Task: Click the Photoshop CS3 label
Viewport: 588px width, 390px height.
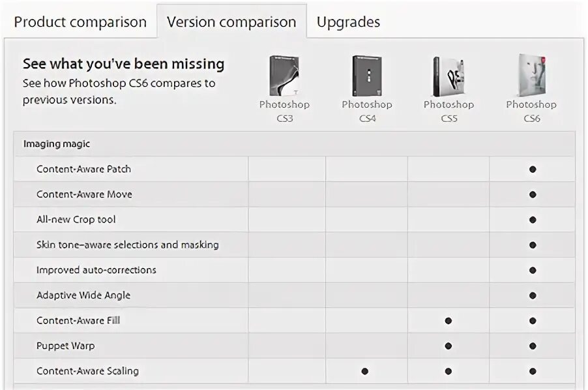Action: point(284,111)
